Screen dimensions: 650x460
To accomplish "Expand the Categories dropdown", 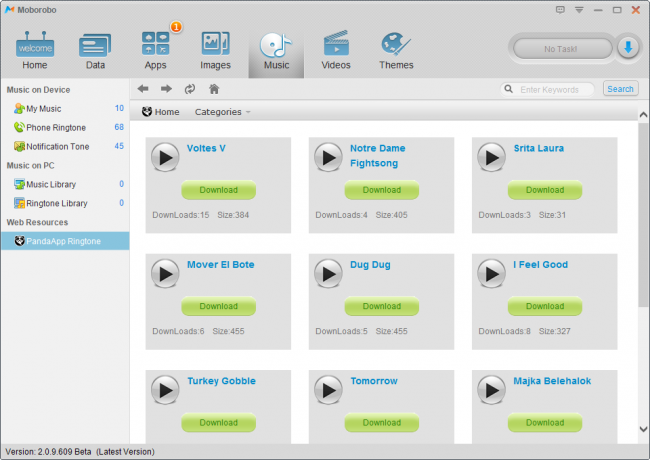I will 223,112.
